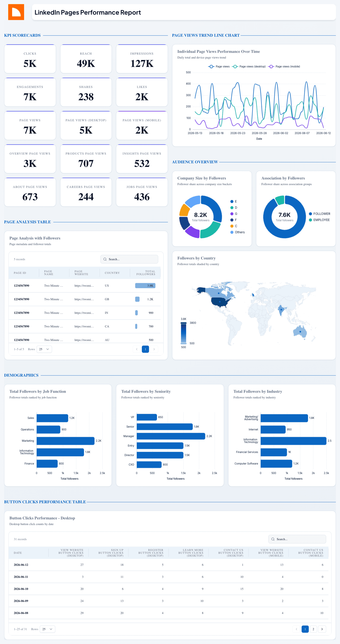The width and height of the screenshot is (340, 644).
Task: Click the 2026-06-12 date cell
Action: (21, 565)
